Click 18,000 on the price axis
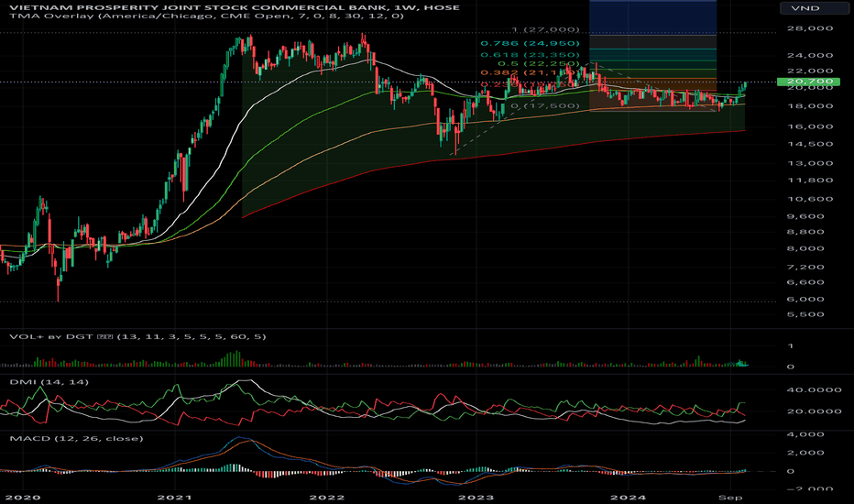 810,105
